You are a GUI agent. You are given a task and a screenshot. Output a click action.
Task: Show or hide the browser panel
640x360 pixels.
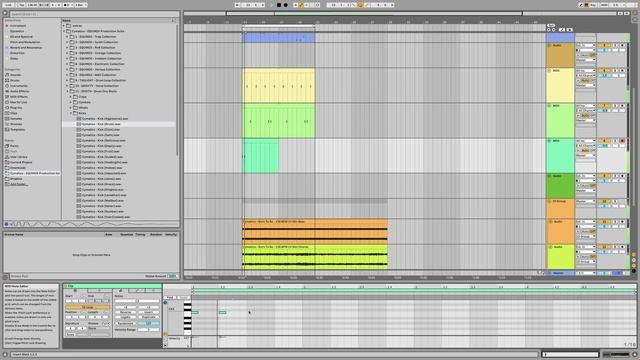(5, 13)
